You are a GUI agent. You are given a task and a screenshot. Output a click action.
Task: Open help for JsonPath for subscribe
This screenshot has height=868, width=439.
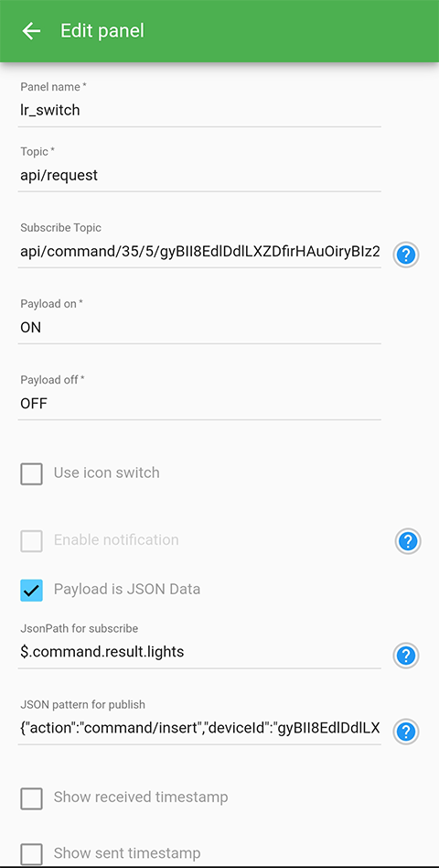pyautogui.click(x=406, y=656)
